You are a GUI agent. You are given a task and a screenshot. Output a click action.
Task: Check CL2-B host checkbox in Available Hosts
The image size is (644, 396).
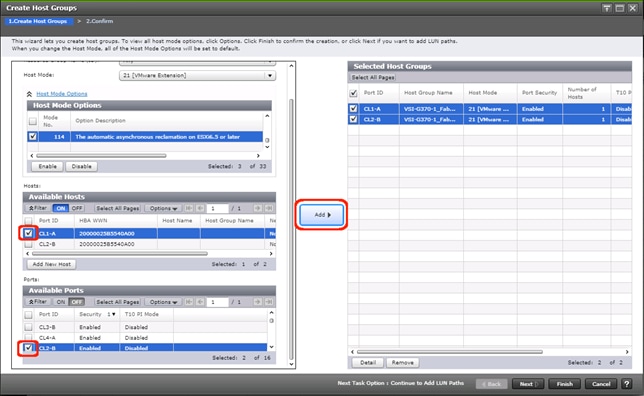point(28,244)
